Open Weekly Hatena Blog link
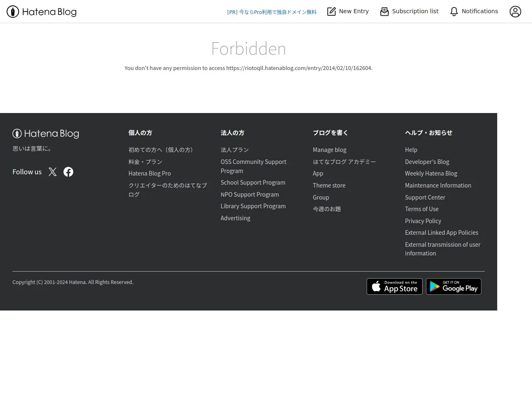The height and width of the screenshot is (414, 532). [x=431, y=173]
